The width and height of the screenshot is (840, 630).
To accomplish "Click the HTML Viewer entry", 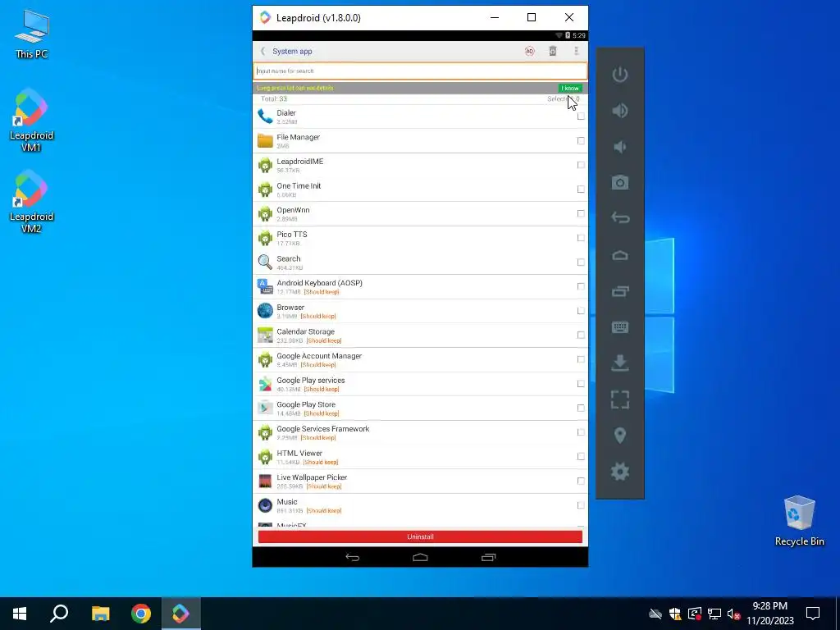I will (x=420, y=457).
